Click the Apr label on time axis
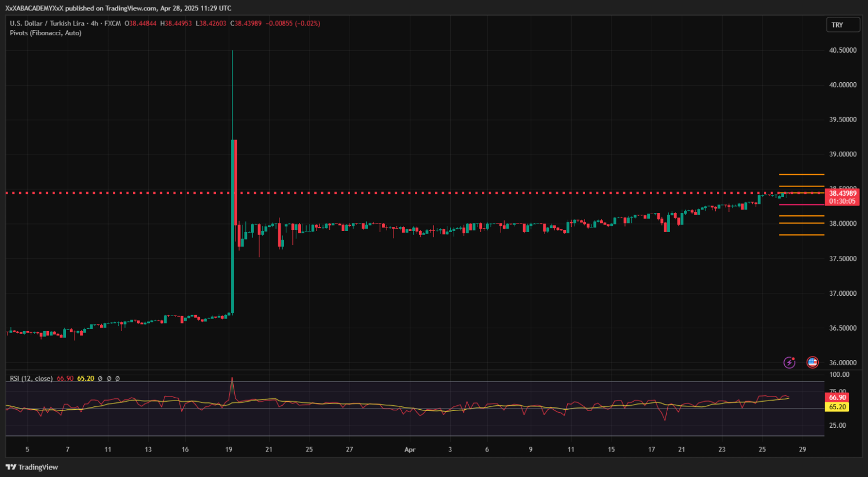Image resolution: width=868 pixels, height=477 pixels. [410, 450]
